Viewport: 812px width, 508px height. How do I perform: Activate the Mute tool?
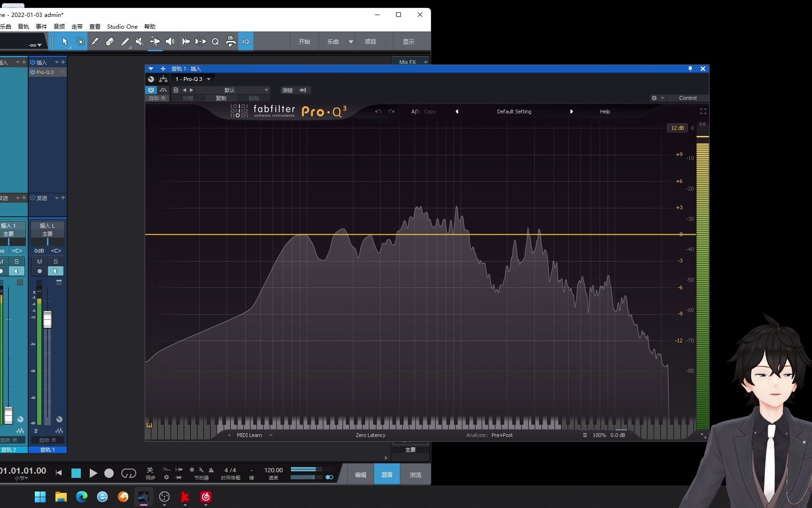point(140,41)
